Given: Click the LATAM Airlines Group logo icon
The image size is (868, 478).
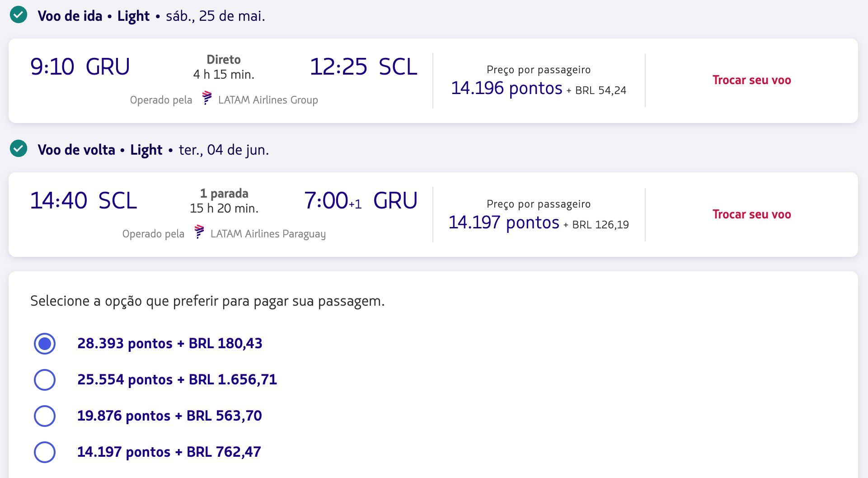Looking at the screenshot, I should (x=206, y=98).
